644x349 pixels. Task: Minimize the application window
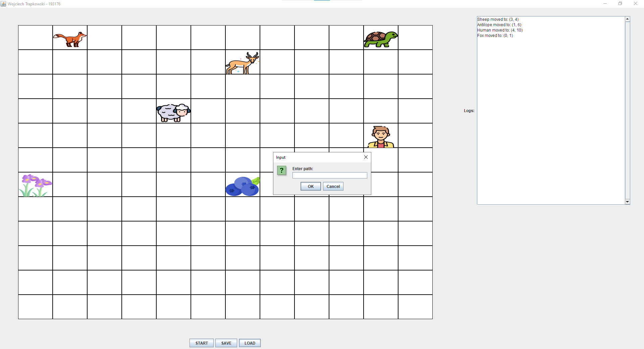point(605,4)
